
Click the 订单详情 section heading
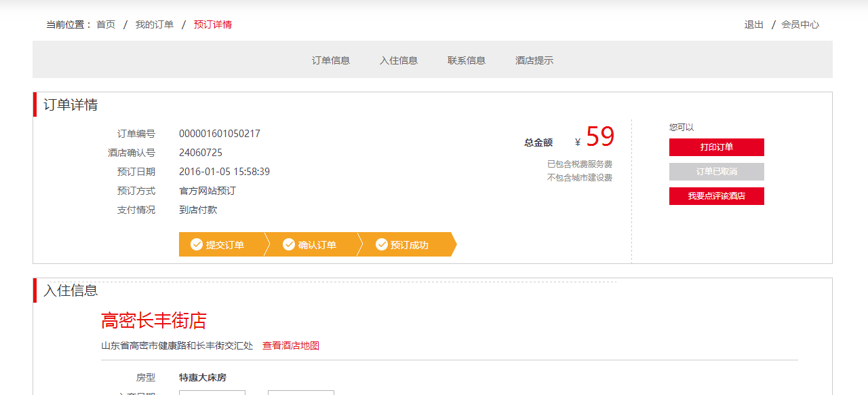71,105
